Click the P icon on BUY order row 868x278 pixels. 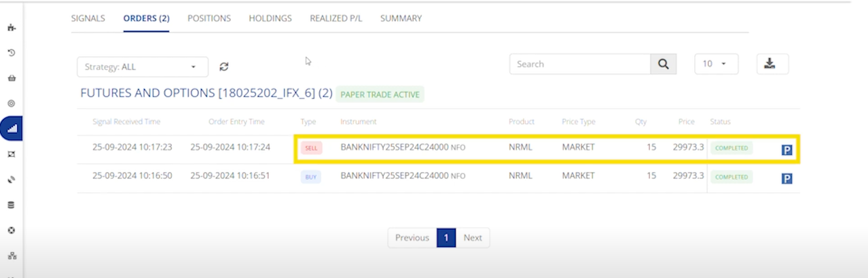click(787, 179)
